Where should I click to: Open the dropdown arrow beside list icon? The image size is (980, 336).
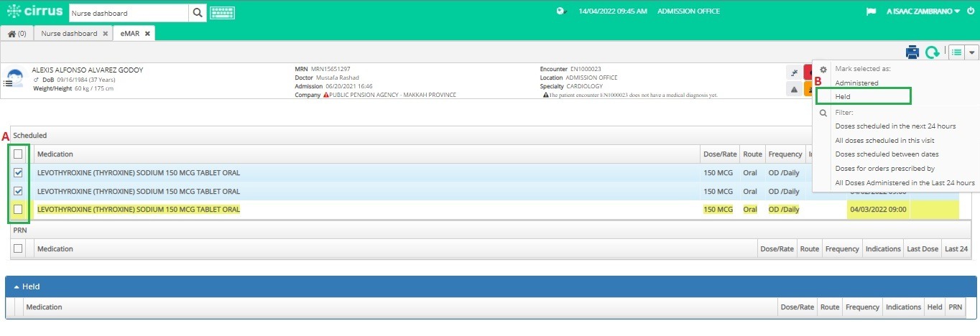tap(972, 52)
